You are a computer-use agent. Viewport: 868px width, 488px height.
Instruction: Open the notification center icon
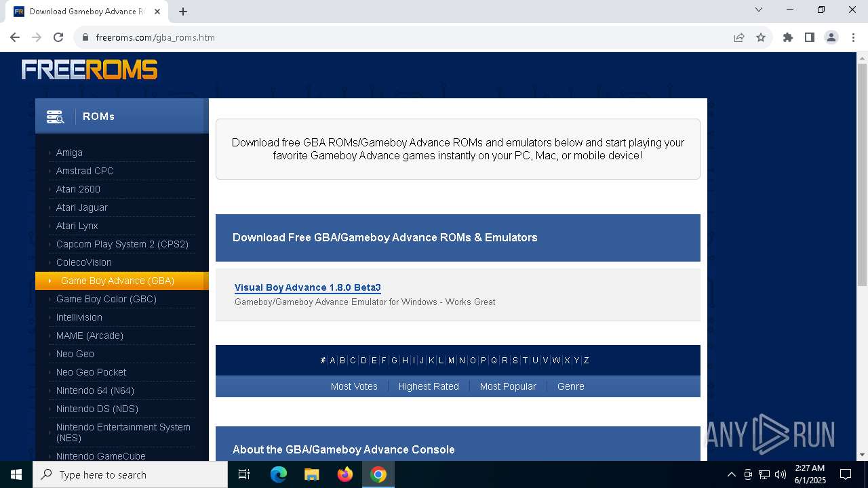(846, 474)
